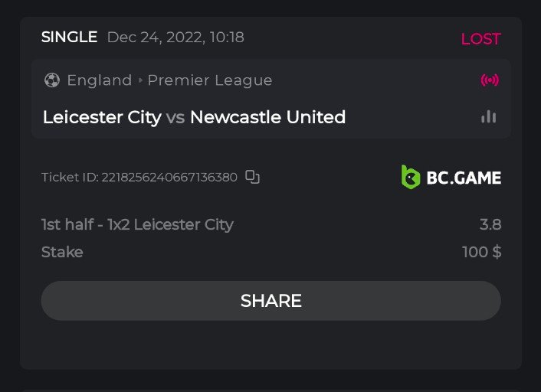The image size is (541, 392).
Task: Open the Premier League link
Action: [209, 80]
